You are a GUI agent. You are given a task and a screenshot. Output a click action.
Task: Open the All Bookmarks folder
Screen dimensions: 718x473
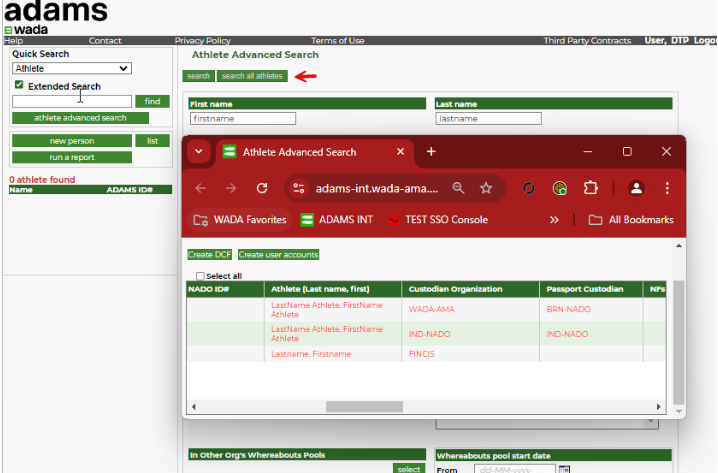point(631,220)
